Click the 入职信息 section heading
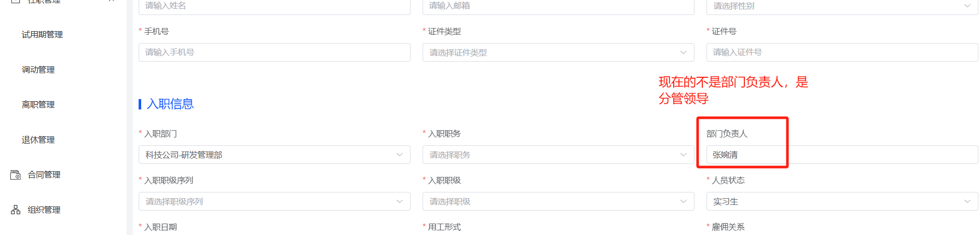980x235 pixels. pyautogui.click(x=170, y=104)
